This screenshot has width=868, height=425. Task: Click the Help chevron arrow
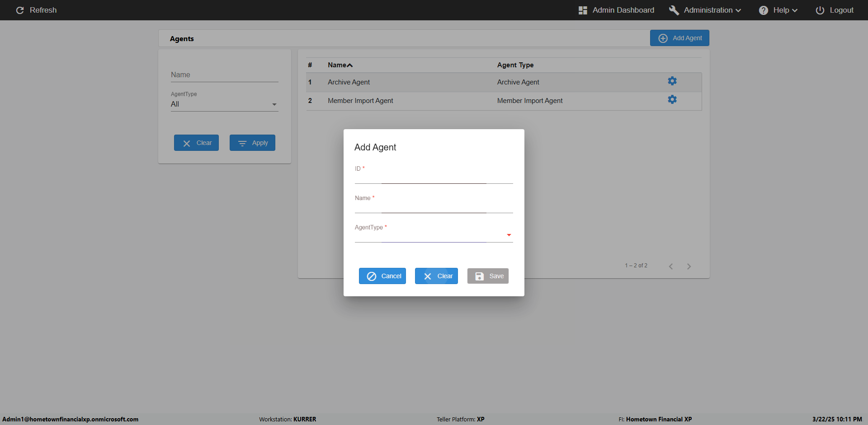tap(795, 10)
